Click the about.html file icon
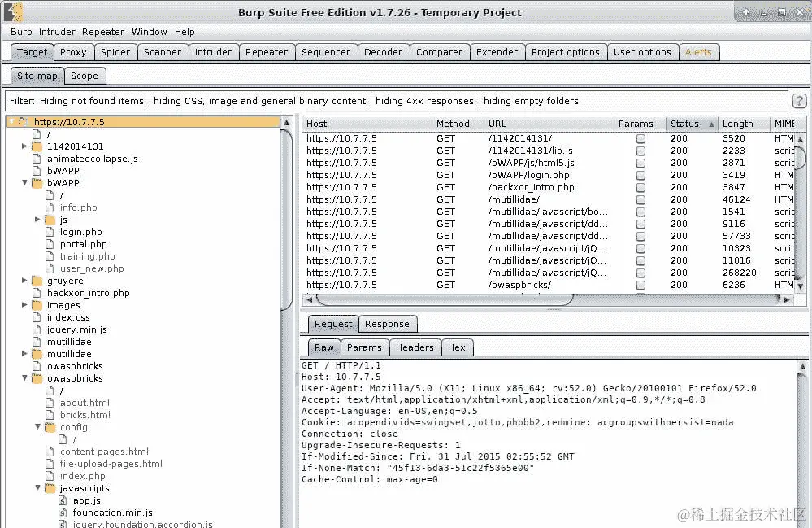This screenshot has width=812, height=528. click(50, 403)
